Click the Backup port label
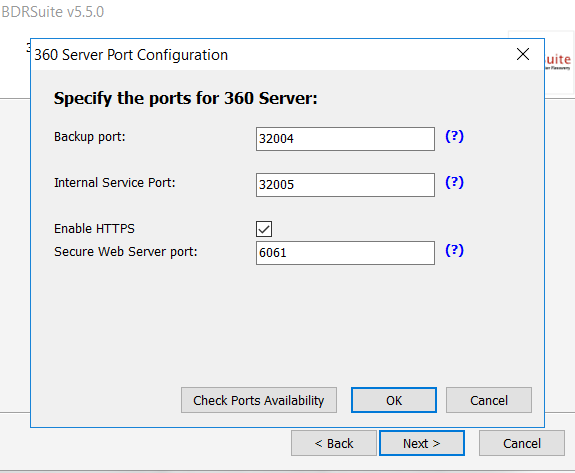This screenshot has height=473, width=575. coord(90,137)
